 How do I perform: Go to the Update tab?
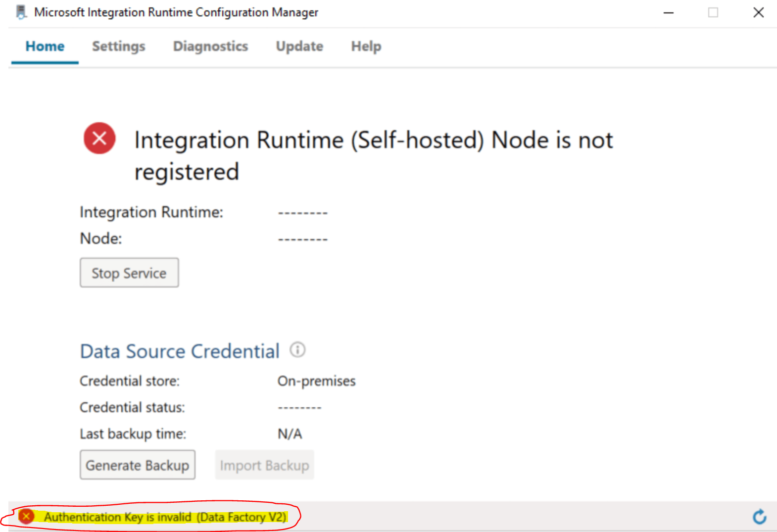299,47
